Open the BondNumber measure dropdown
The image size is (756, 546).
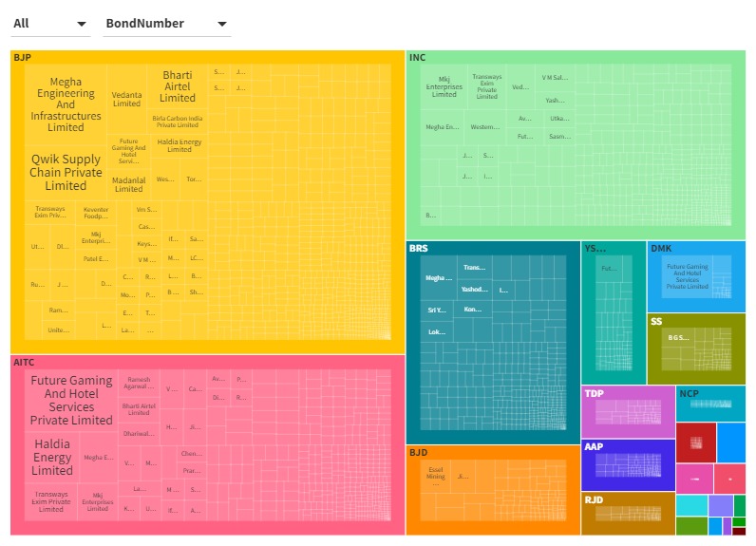click(x=166, y=24)
